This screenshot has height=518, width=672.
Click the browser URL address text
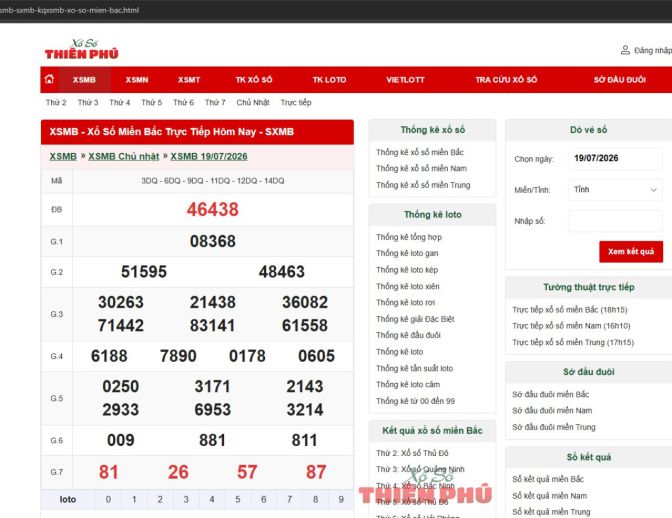(x=69, y=10)
